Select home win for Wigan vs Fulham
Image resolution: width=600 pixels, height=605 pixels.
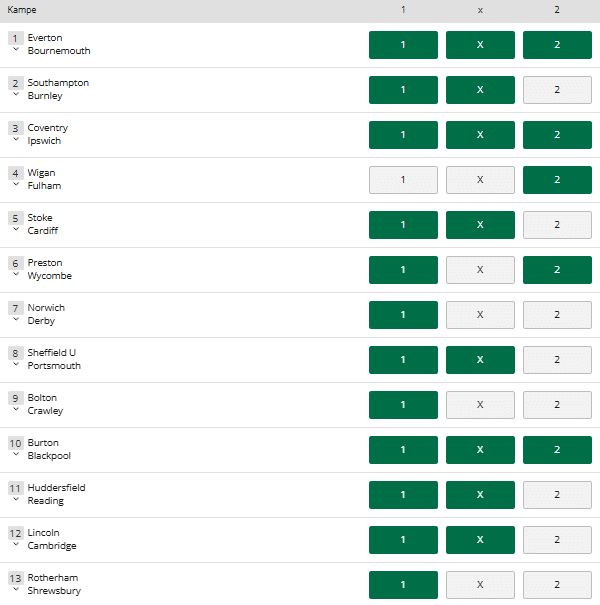[403, 180]
